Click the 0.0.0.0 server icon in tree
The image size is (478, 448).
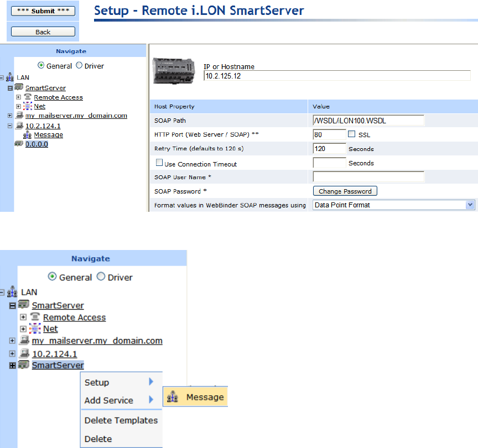(19, 144)
